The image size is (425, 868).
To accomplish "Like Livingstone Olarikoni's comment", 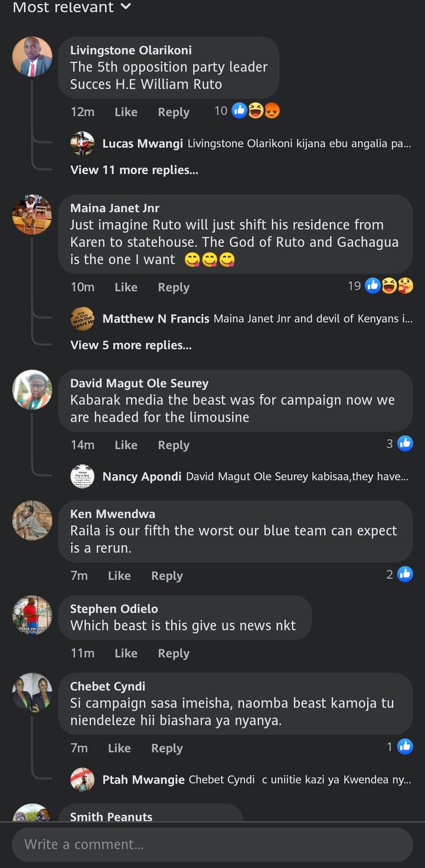I will click(126, 112).
